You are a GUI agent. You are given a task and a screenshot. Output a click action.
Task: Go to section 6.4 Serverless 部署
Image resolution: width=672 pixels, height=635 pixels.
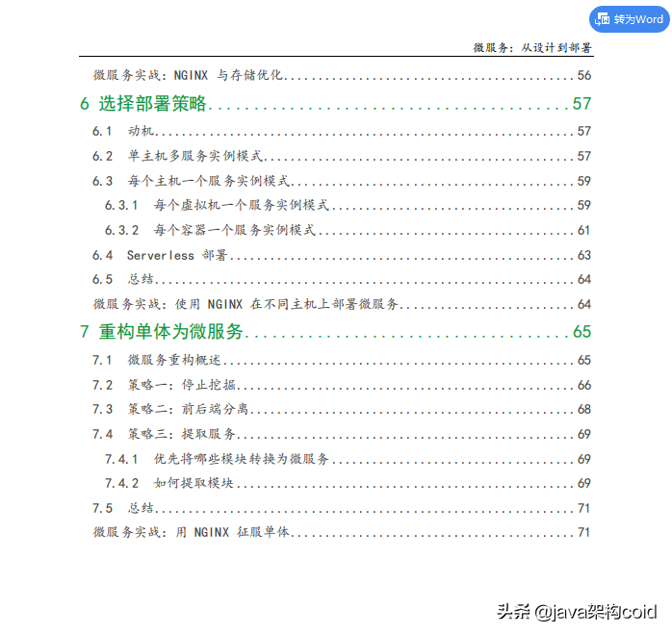(342, 255)
